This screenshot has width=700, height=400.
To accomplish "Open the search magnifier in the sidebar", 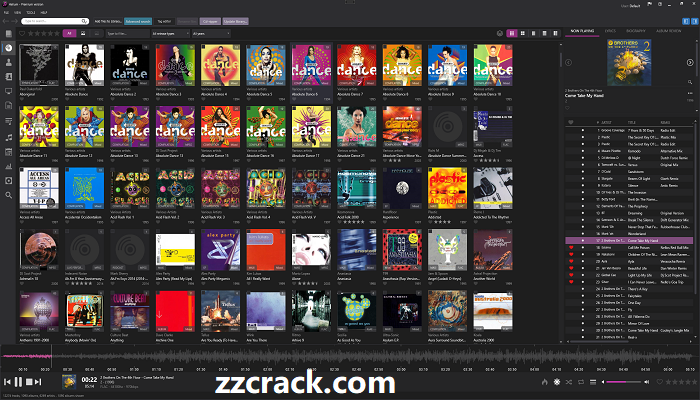I will pos(8,195).
